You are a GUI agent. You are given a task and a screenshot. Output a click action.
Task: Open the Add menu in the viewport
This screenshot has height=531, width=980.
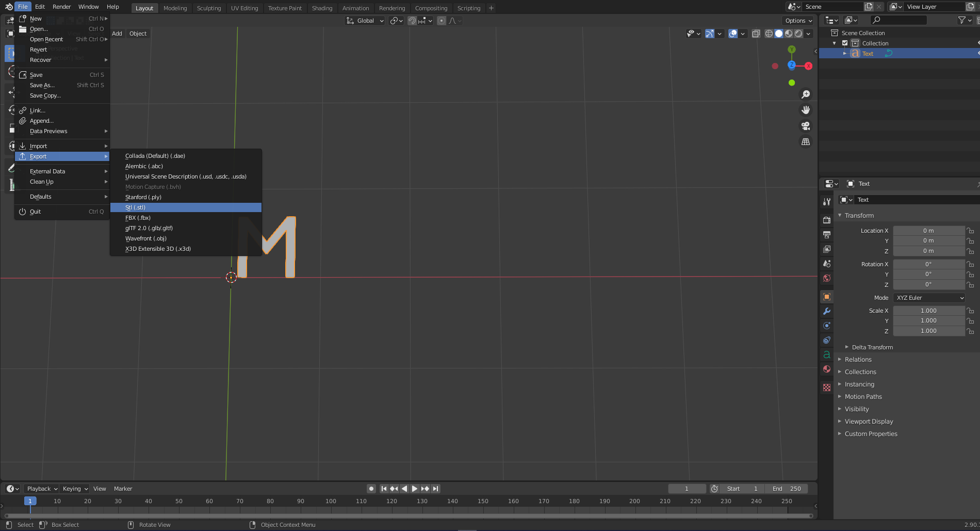(117, 33)
